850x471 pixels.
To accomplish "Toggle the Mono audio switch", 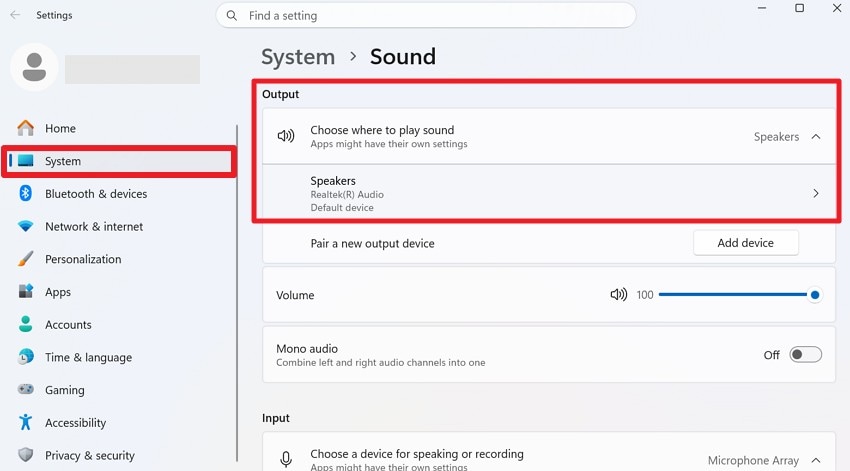I will pos(806,354).
